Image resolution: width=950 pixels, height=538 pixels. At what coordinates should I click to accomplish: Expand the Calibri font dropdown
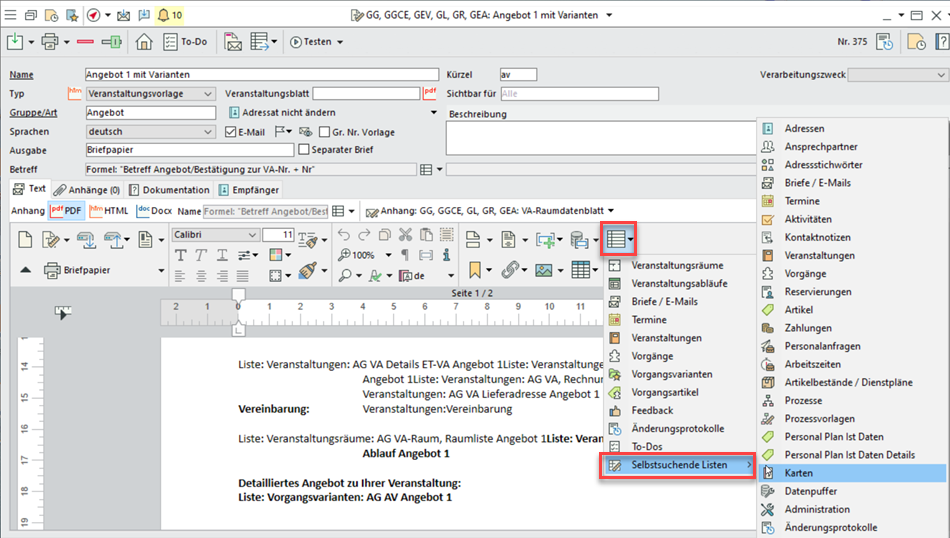(252, 235)
